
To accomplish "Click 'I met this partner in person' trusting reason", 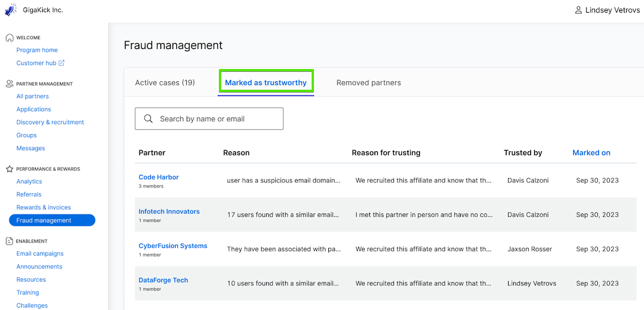I will (x=424, y=215).
